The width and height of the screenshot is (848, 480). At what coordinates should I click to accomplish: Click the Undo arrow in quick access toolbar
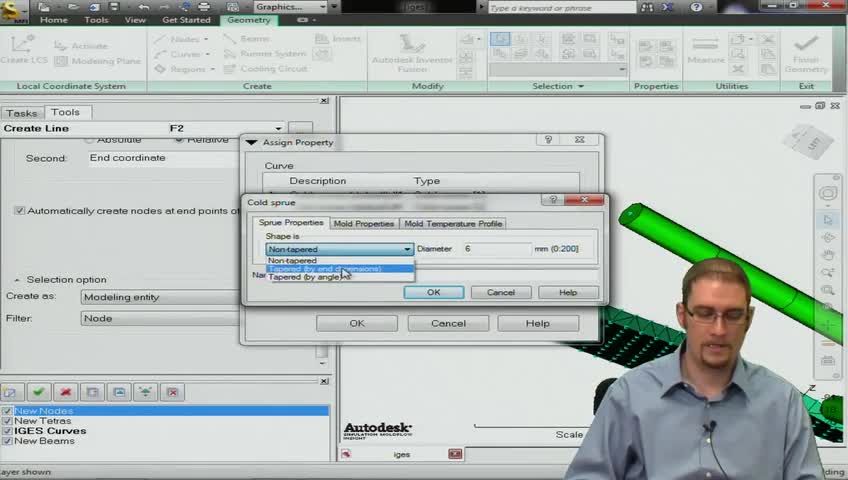pos(144,7)
